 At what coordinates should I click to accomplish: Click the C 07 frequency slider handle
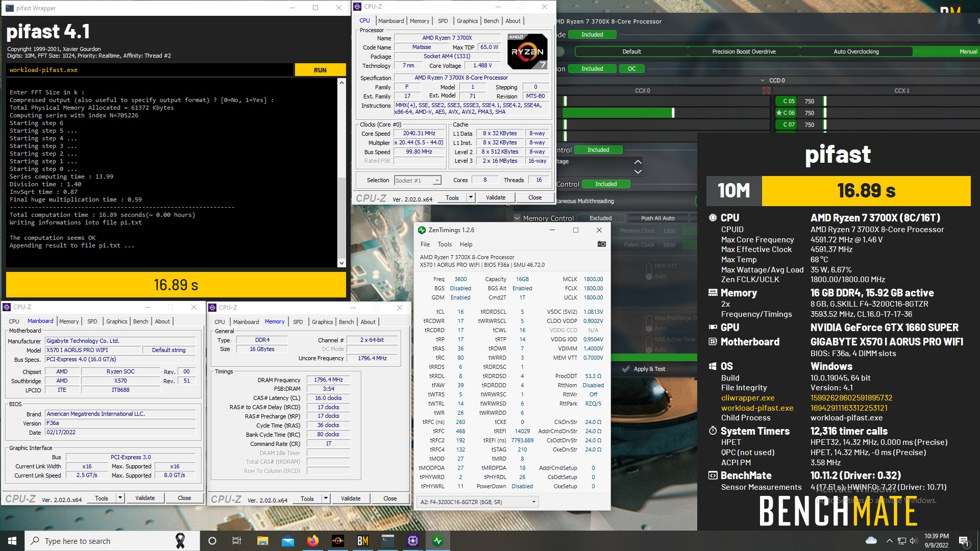(x=825, y=124)
